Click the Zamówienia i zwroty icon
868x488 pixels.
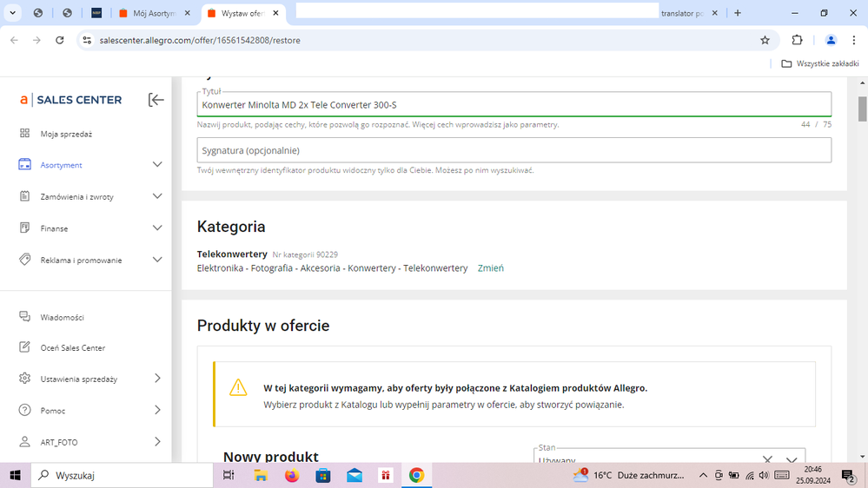tap(25, 196)
